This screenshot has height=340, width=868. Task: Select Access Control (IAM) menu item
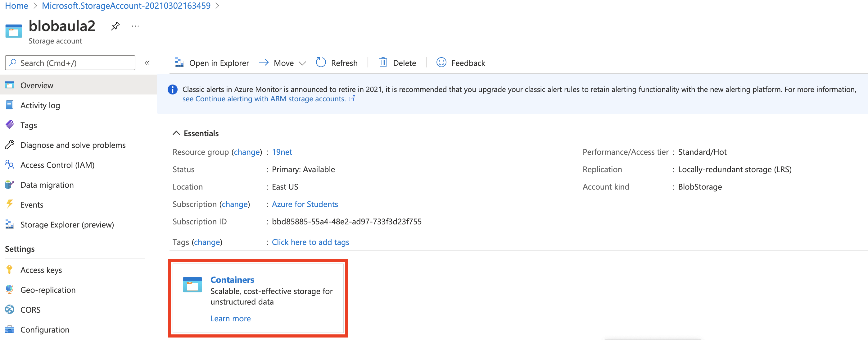[x=57, y=165]
